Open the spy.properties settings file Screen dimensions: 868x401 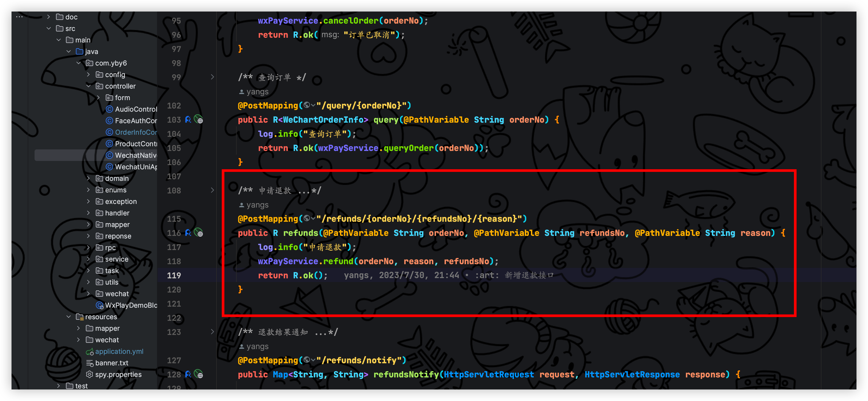click(x=118, y=374)
